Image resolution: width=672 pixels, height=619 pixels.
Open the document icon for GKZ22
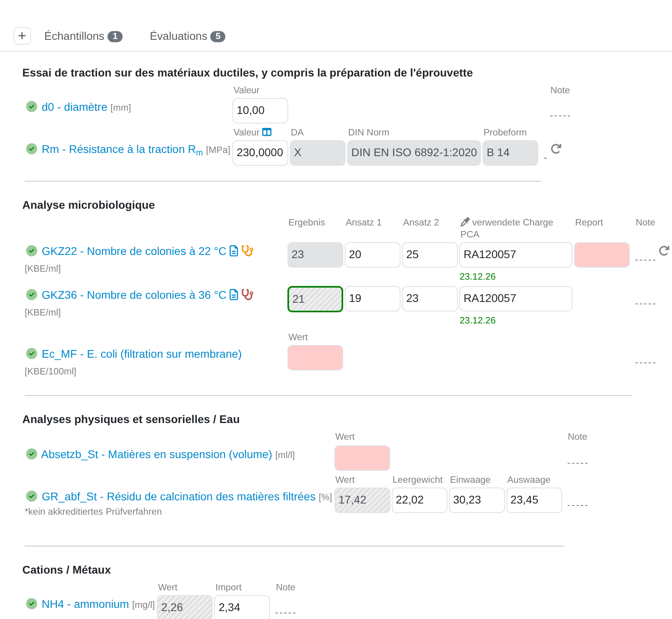click(234, 251)
